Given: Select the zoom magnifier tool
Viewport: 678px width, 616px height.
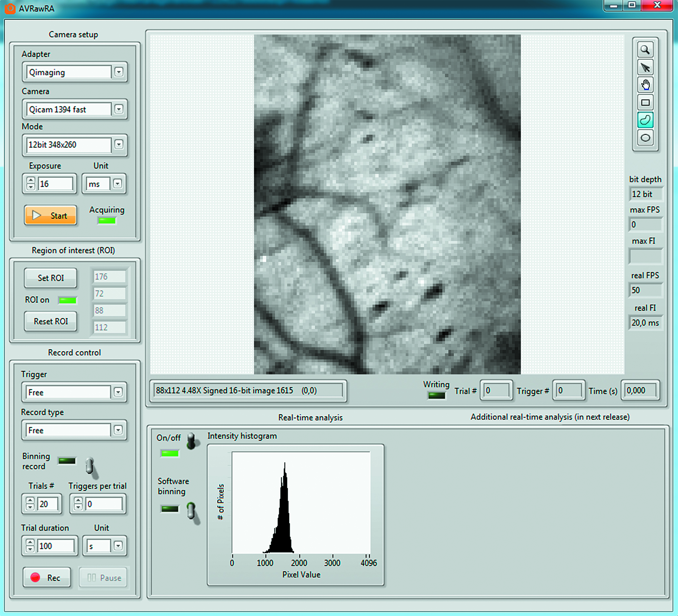Looking at the screenshot, I should (x=645, y=50).
